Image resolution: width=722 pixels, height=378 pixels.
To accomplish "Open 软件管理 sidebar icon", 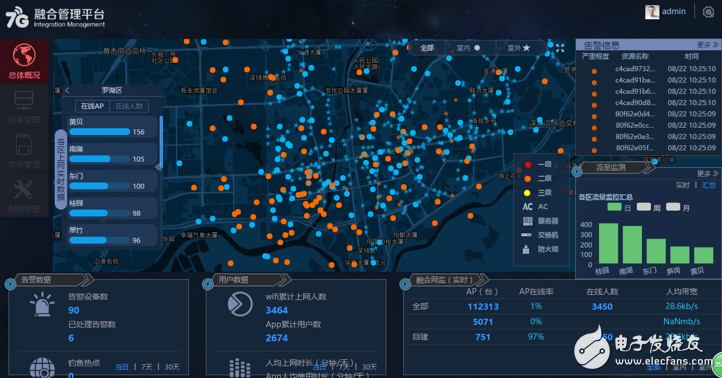I will click(x=24, y=145).
